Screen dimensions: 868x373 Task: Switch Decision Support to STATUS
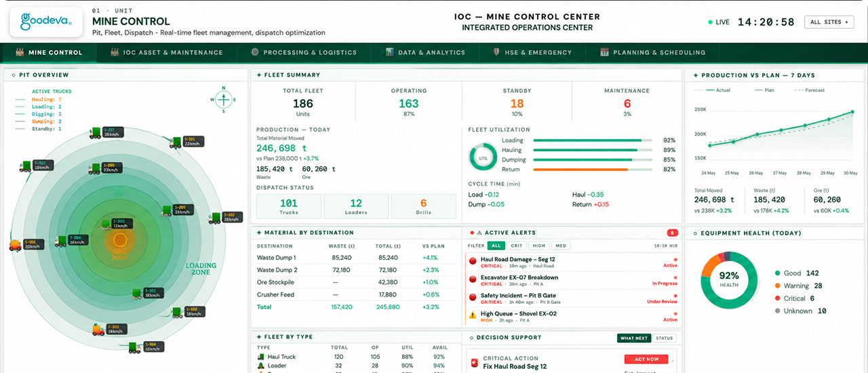pos(665,338)
